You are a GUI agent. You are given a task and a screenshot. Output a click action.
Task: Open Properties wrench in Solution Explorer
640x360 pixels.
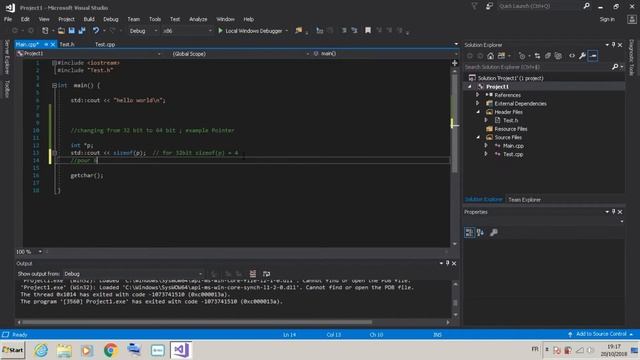[582, 56]
